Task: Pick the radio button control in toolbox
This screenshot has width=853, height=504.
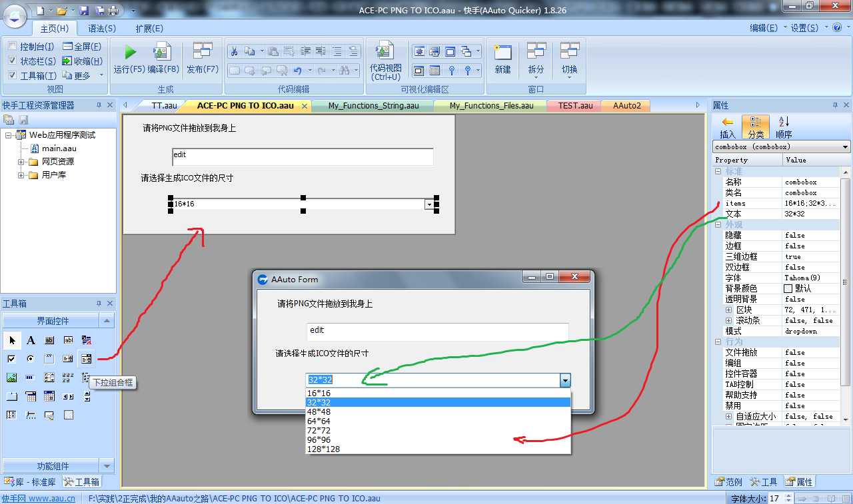Action: tap(31, 359)
